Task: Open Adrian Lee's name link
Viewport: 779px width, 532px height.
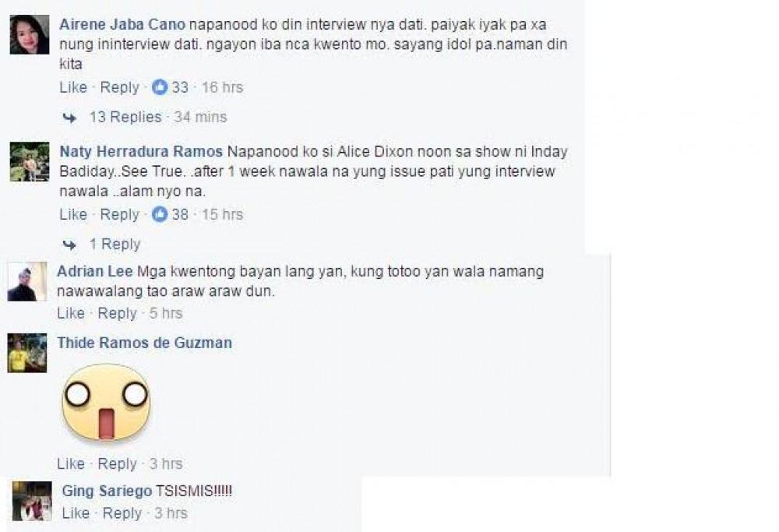Action: (95, 272)
